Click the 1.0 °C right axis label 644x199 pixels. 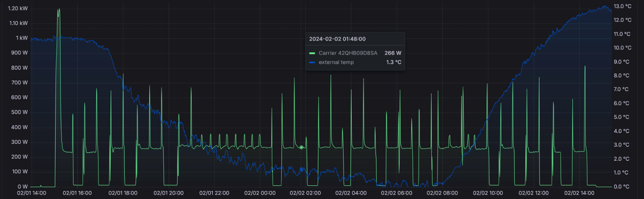click(621, 173)
